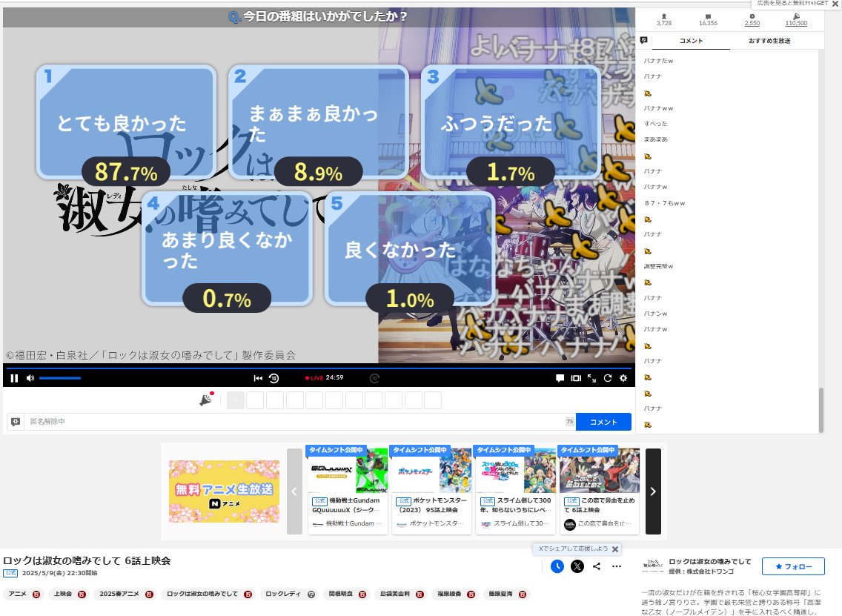The height and width of the screenshot is (616, 842).
Task: Share the broadcast on X
Action: 577,566
